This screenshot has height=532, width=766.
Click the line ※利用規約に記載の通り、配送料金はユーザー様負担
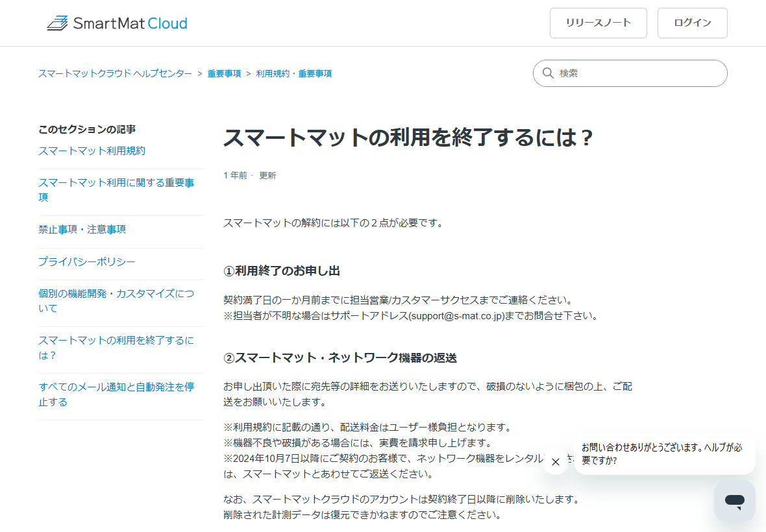(367, 427)
